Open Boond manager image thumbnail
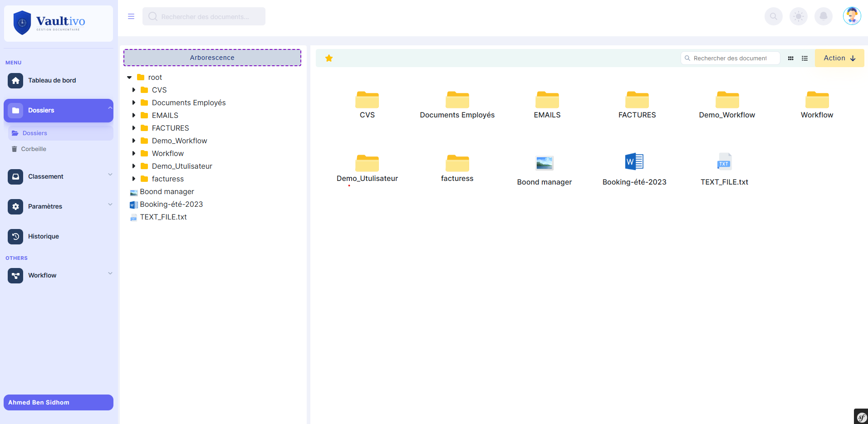This screenshot has width=868, height=424. click(x=544, y=163)
